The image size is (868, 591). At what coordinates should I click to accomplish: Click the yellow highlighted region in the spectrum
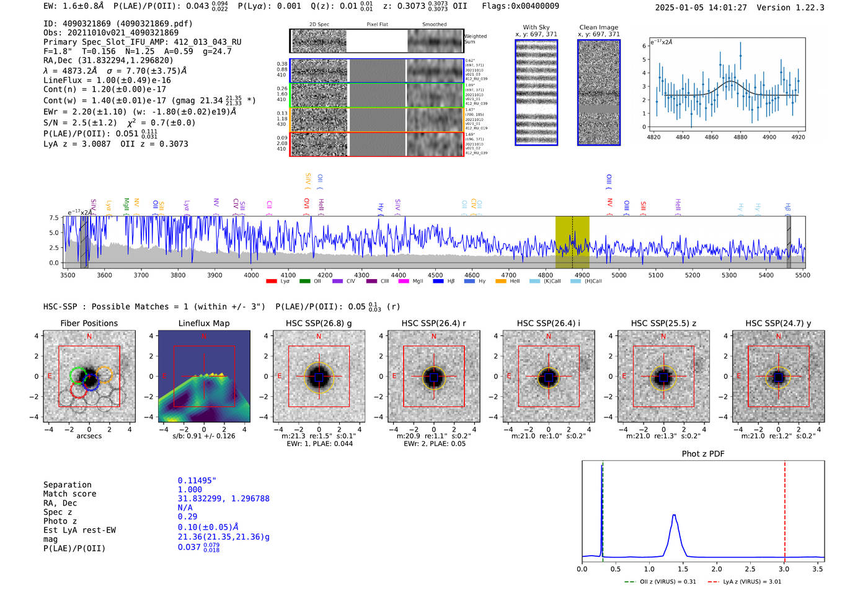[572, 242]
